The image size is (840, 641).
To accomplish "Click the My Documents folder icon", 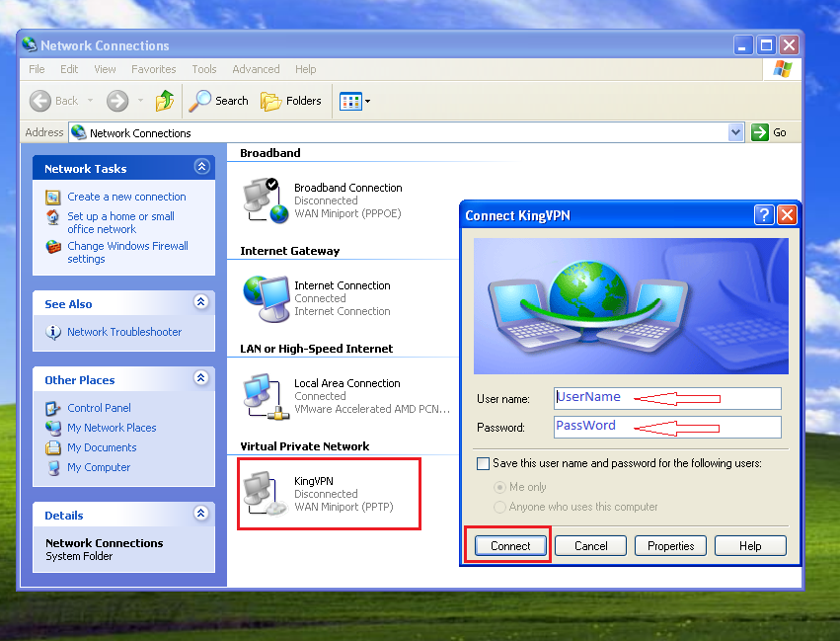I will click(53, 448).
